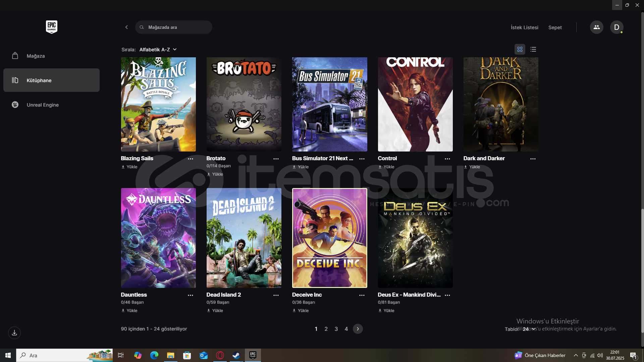Screen dimensions: 644x362
Task: Open Blazing Sails cover thumbnail
Action: [x=158, y=104]
